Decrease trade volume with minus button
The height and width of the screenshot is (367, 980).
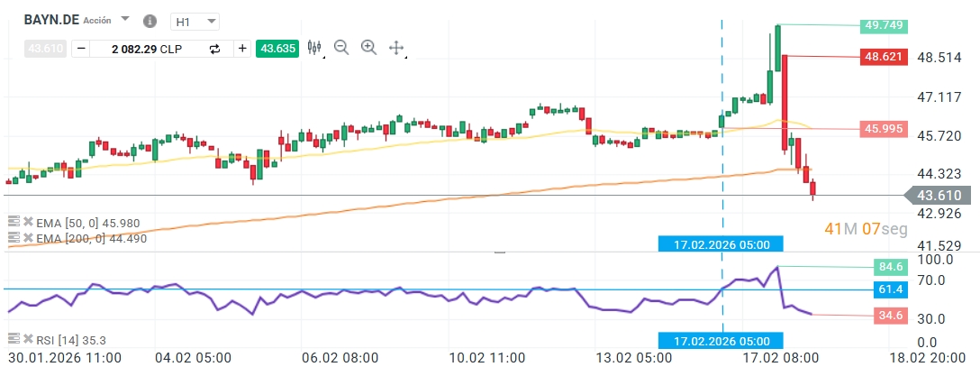click(81, 49)
